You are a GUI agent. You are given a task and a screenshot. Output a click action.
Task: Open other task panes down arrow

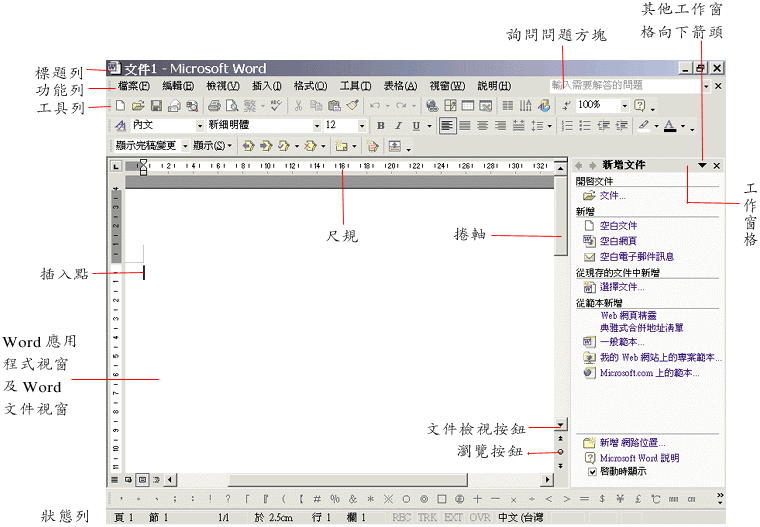[x=702, y=165]
